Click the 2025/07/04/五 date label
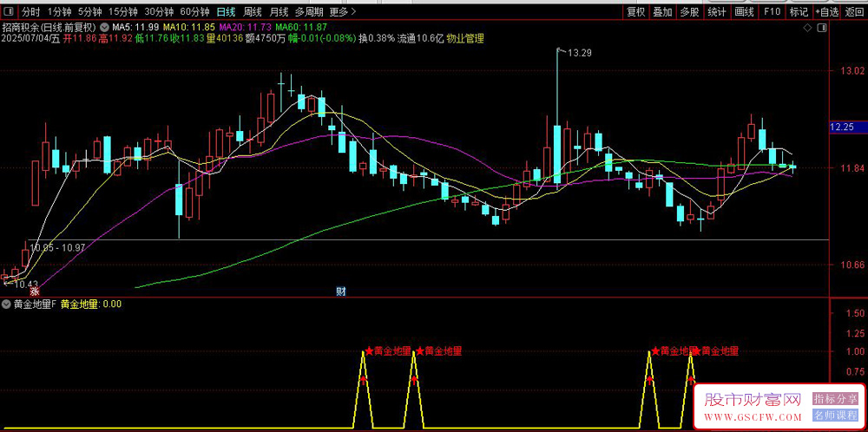 29,38
